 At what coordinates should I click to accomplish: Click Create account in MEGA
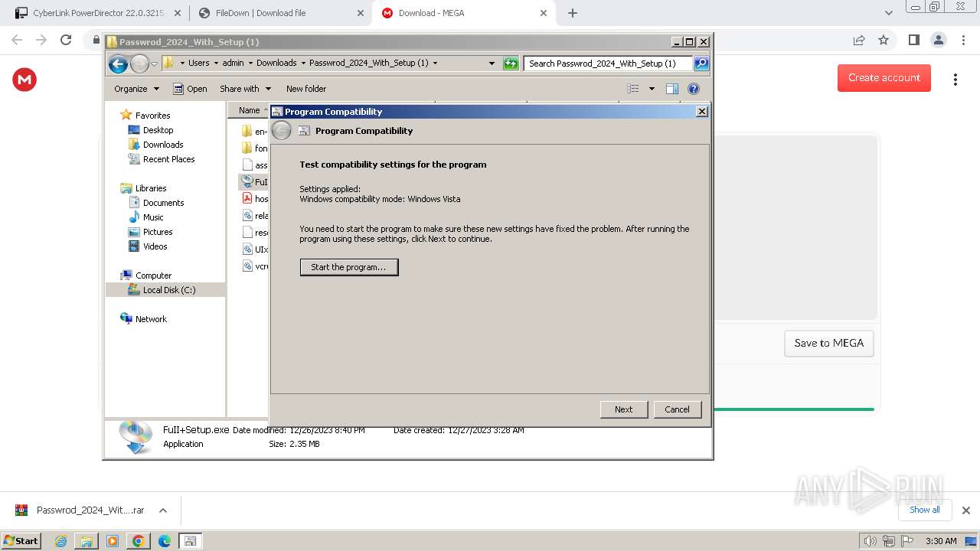point(884,78)
